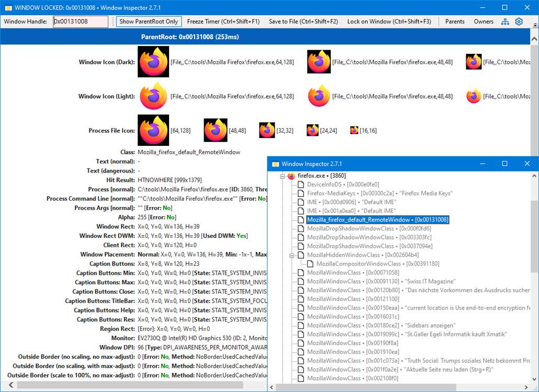Click the Hit Result value HTNOWHERE [999x1379]
The height and width of the screenshot is (392, 539).
(170, 180)
